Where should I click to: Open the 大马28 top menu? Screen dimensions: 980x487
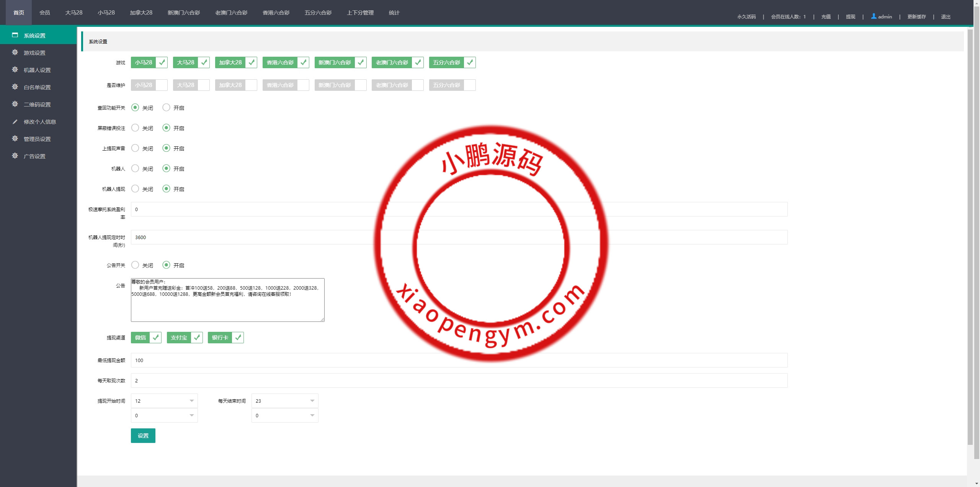(x=74, y=13)
